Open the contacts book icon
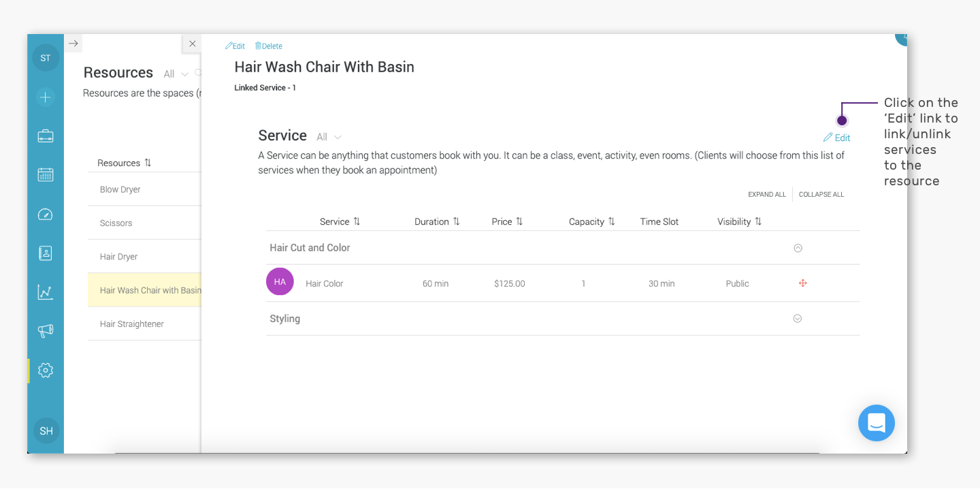Screen dimensions: 980x489 [x=46, y=253]
